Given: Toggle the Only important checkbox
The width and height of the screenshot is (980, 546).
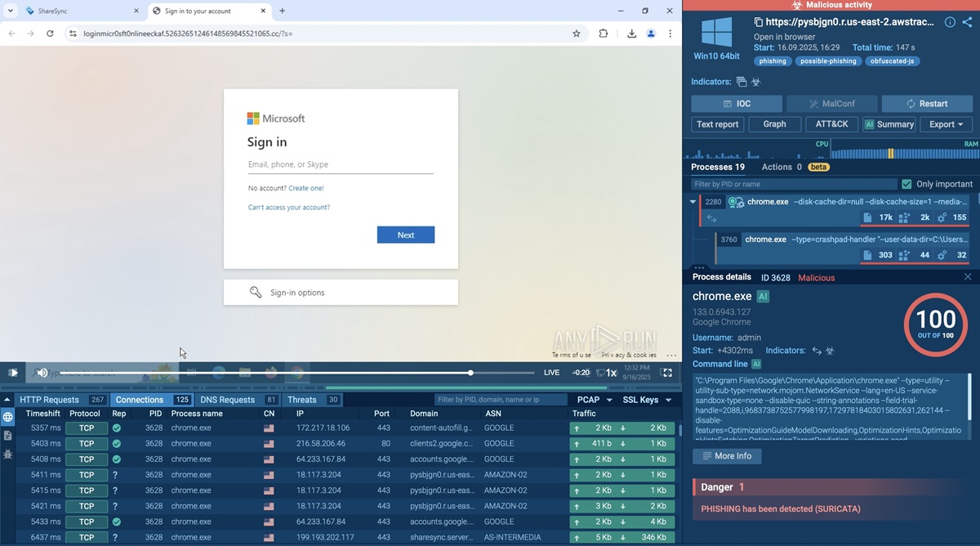Looking at the screenshot, I should click(906, 184).
